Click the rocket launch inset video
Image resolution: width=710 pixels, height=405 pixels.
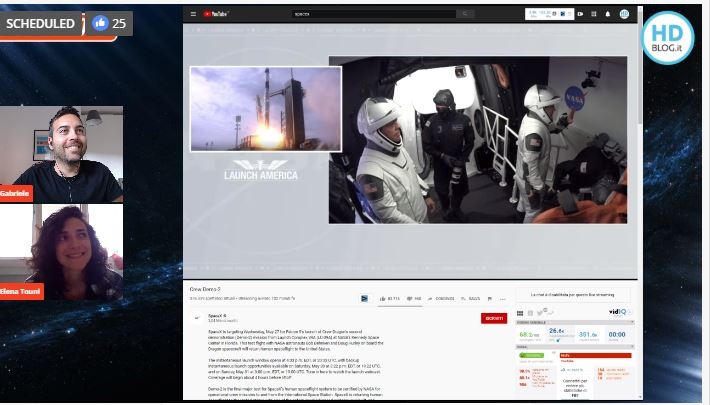click(266, 109)
